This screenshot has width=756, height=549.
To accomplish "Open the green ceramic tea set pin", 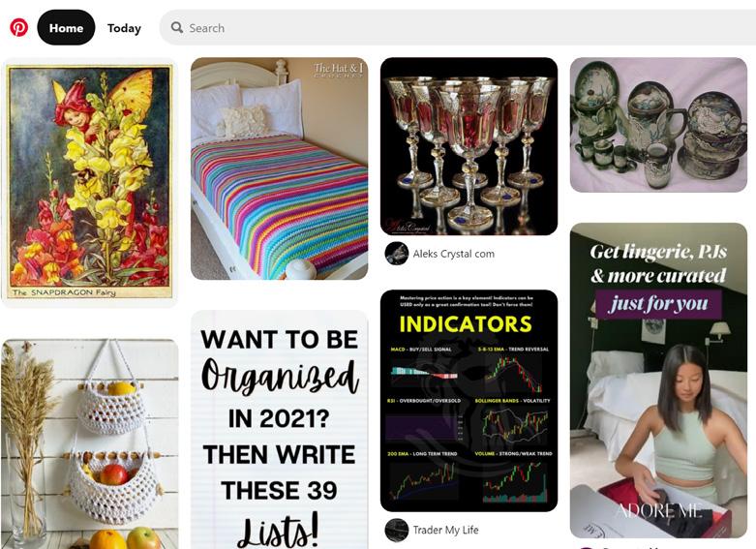I will [658, 125].
